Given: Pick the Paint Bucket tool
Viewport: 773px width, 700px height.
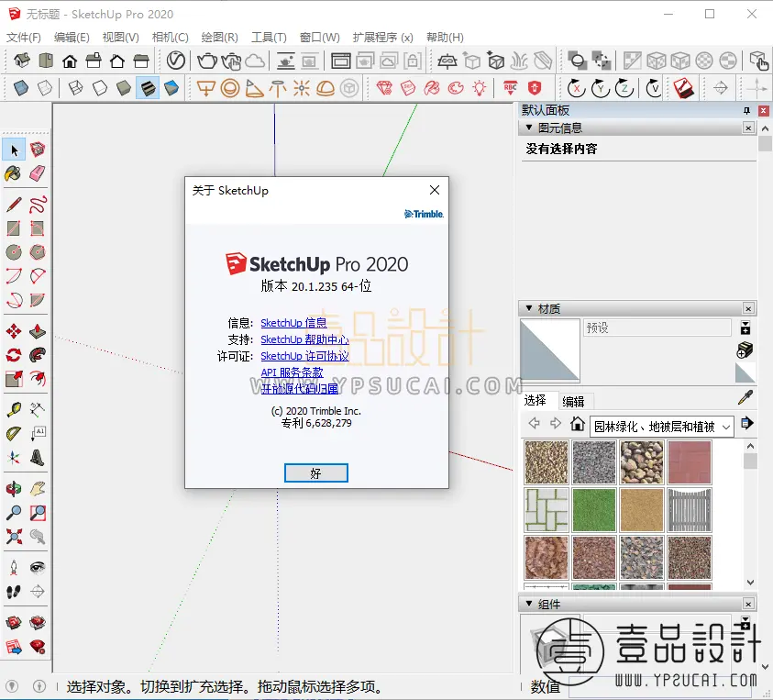Looking at the screenshot, I should click(x=14, y=173).
